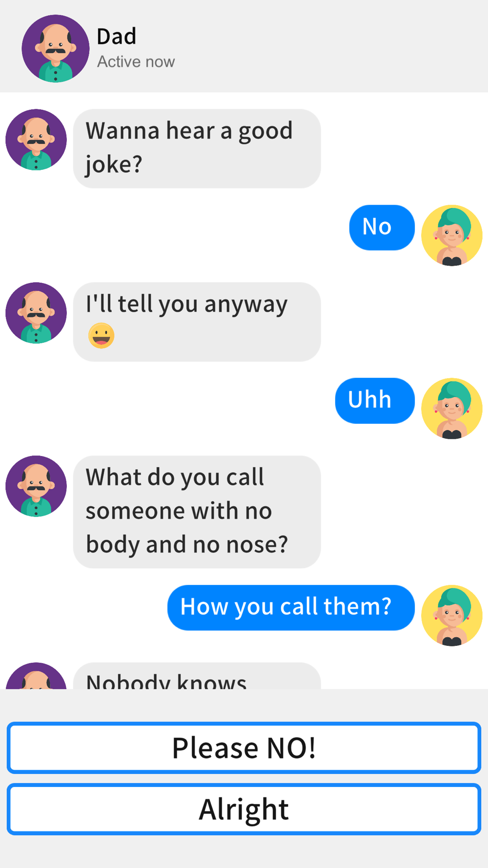The width and height of the screenshot is (488, 868).
Task: Open the 'Dad' contact name in header
Action: pyautogui.click(x=117, y=37)
